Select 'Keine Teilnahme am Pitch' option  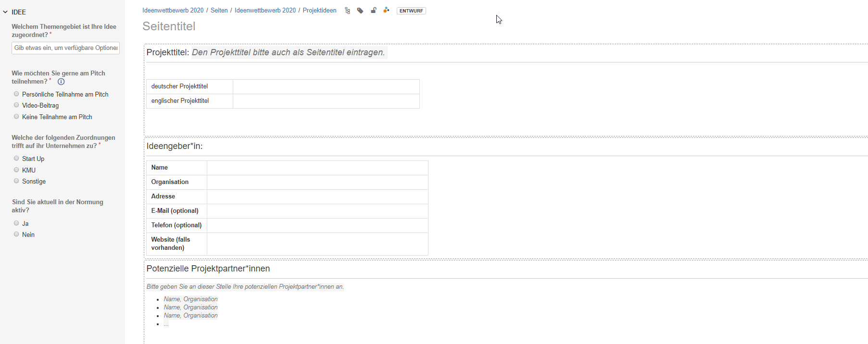[x=16, y=117]
